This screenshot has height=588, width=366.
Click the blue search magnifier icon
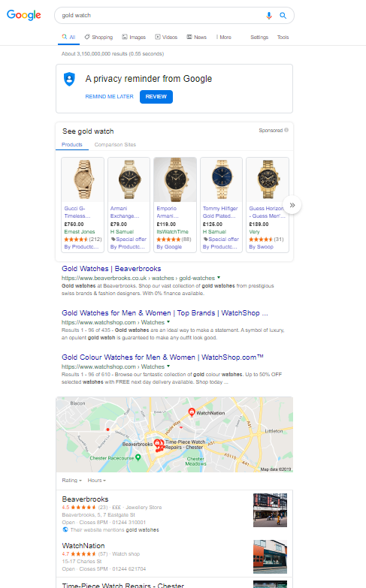point(283,15)
